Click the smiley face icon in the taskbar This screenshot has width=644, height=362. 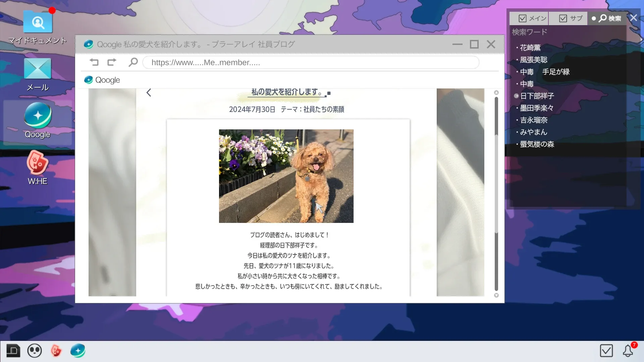(35, 351)
